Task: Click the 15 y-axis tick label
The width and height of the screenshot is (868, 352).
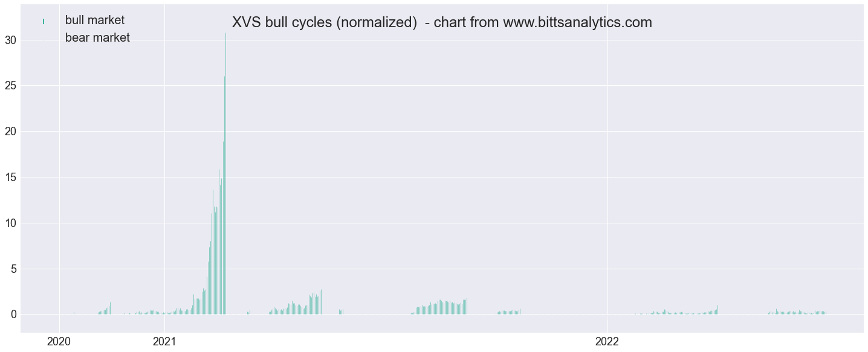Action: click(x=10, y=178)
